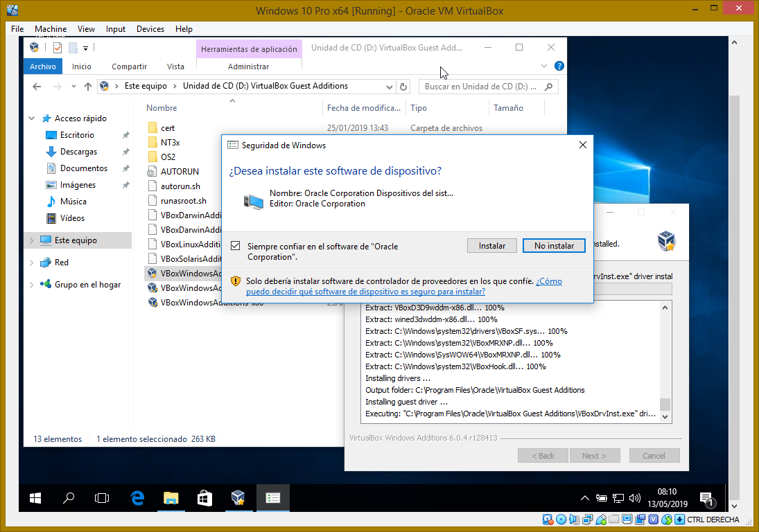The width and height of the screenshot is (759, 532).
Task: Switch to the Archivo ribbon tab
Action: (43, 66)
